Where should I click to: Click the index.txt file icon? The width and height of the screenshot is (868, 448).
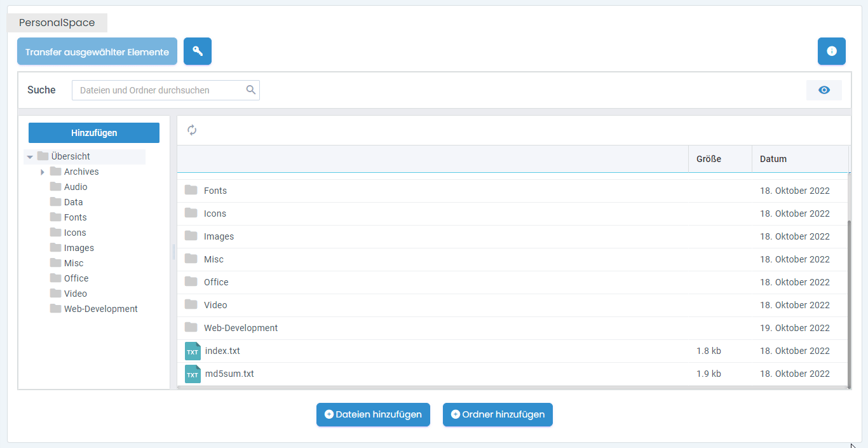(193, 351)
